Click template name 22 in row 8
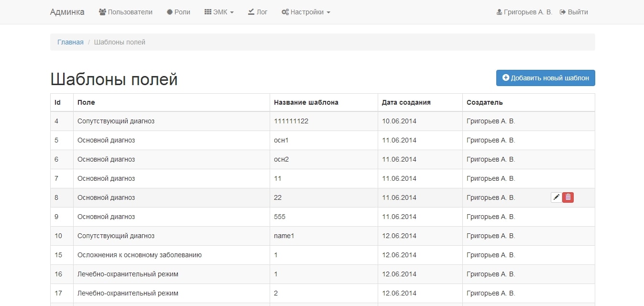 (x=278, y=197)
